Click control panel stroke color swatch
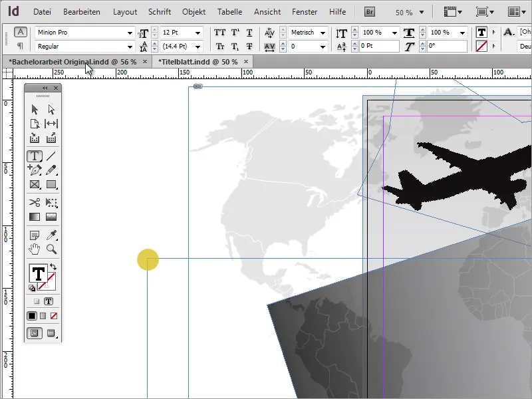The width and height of the screenshot is (532, 399). pyautogui.click(x=481, y=46)
